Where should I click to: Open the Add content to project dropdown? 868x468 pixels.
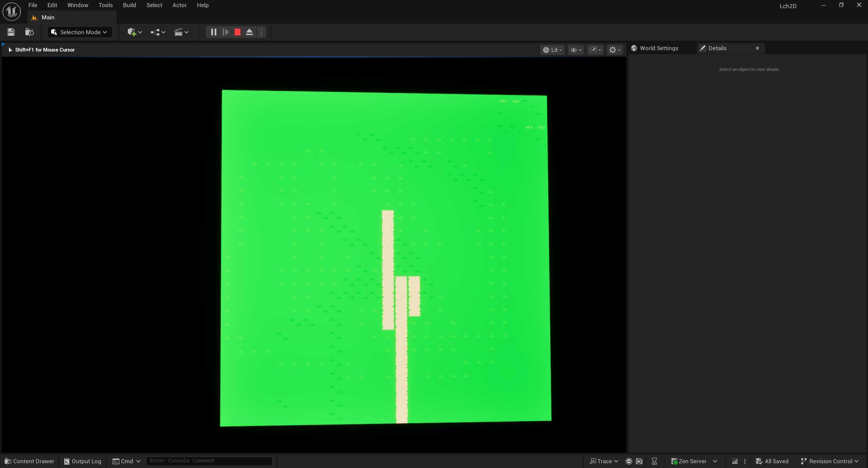tap(135, 32)
